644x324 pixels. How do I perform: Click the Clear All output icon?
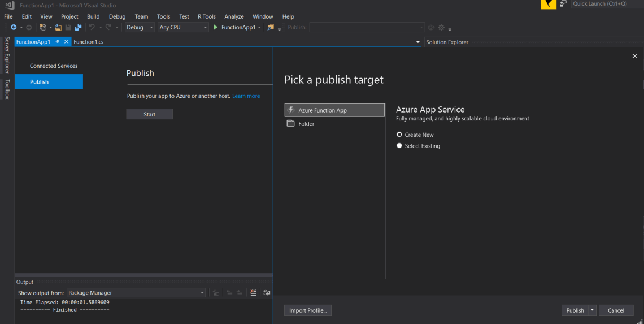(x=254, y=292)
